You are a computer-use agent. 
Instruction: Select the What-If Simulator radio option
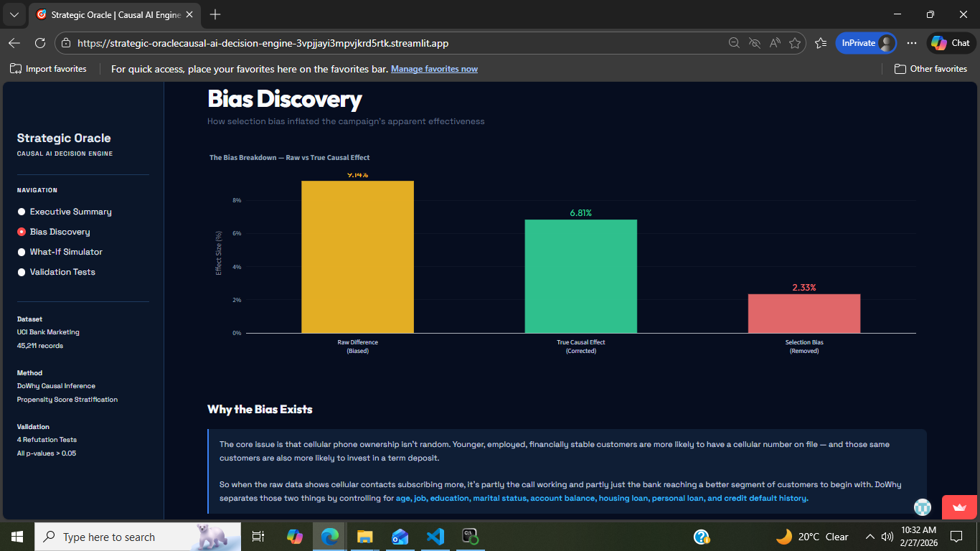tap(60, 252)
